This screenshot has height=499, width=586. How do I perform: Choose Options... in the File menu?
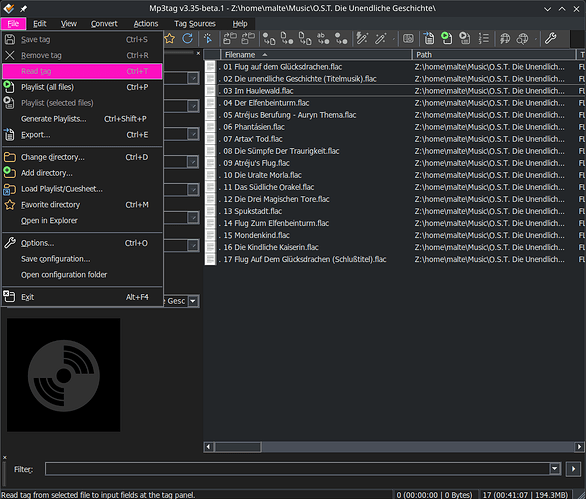pos(82,243)
